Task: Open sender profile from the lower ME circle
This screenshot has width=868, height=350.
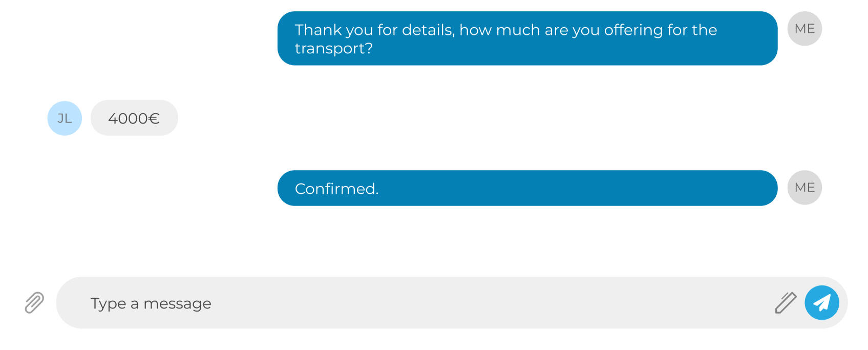Action: (x=805, y=188)
